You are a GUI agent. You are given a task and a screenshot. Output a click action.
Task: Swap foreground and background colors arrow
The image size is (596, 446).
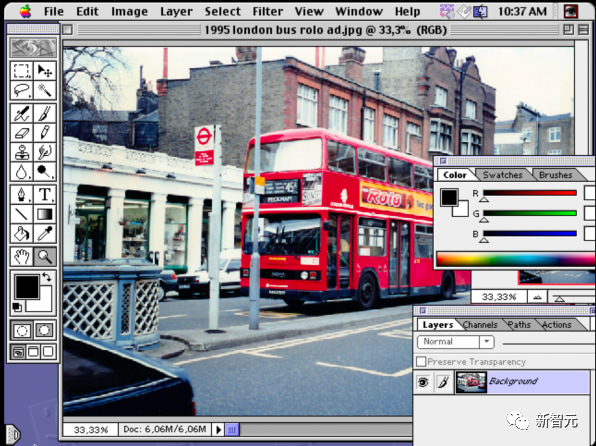click(46, 277)
